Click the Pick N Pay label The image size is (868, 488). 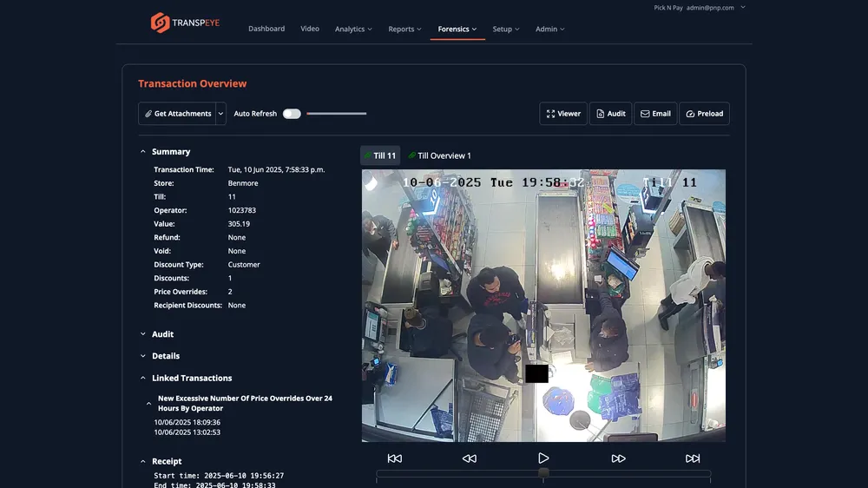pyautogui.click(x=668, y=8)
